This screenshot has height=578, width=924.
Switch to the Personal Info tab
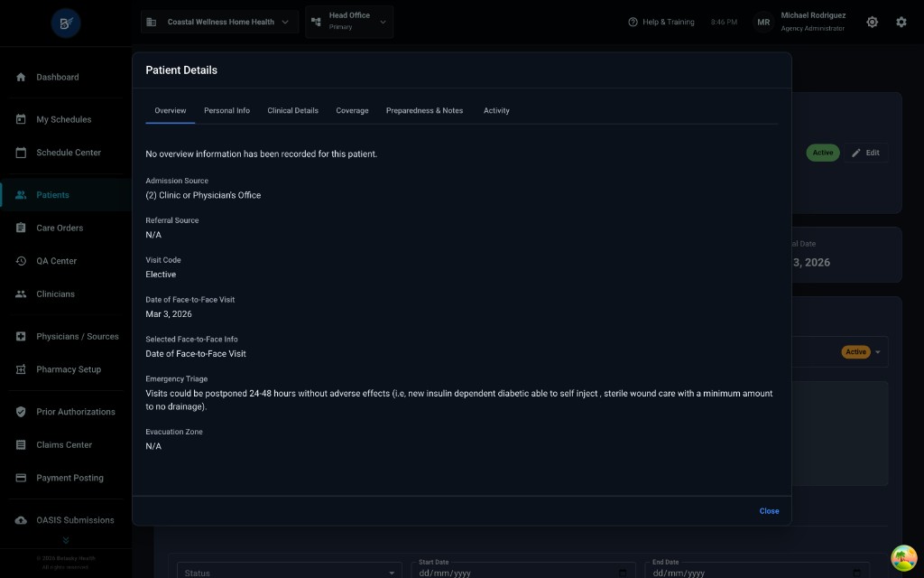point(226,111)
